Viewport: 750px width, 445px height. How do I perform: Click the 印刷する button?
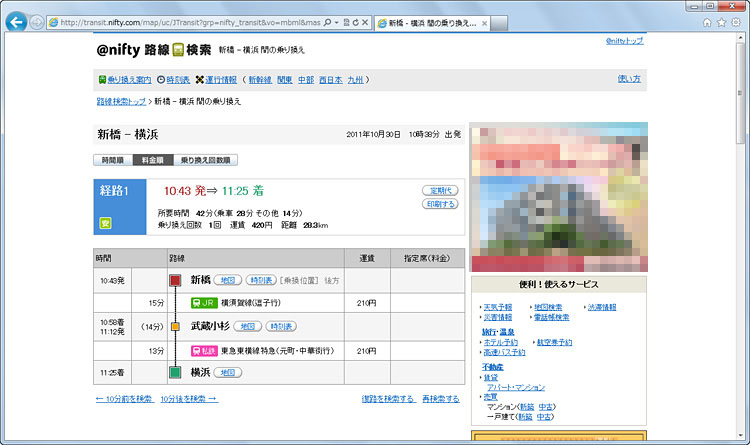point(440,204)
